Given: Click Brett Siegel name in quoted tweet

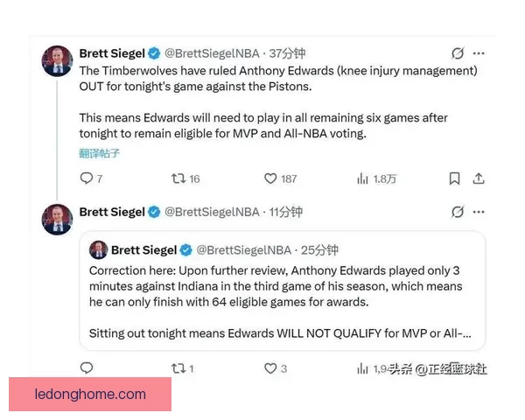Looking at the screenshot, I should [143, 250].
